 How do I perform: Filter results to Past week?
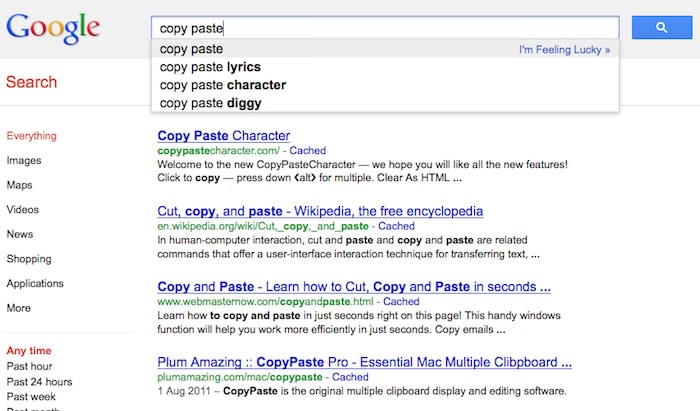[x=31, y=397]
